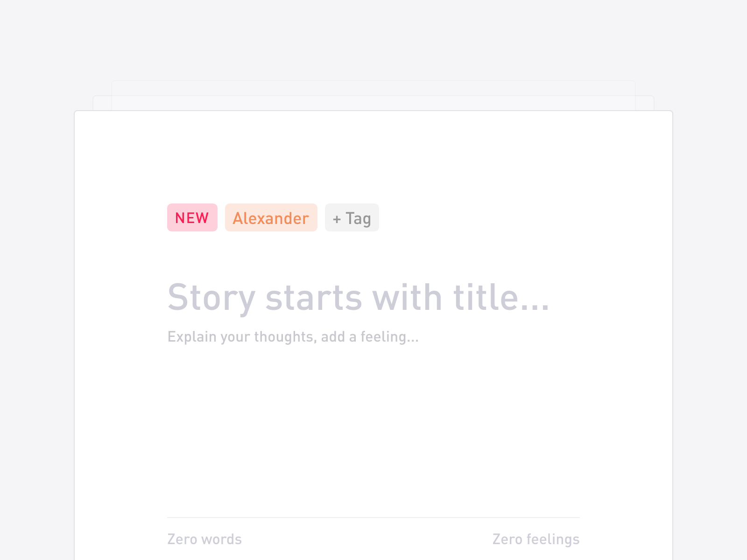Open the 'Zero feelings' counter

536,539
